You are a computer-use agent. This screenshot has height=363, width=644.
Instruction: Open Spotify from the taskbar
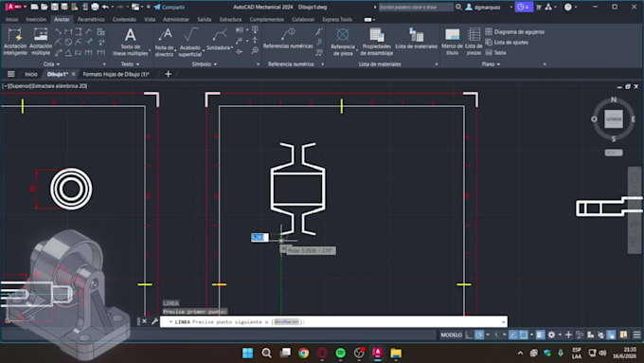click(341, 353)
